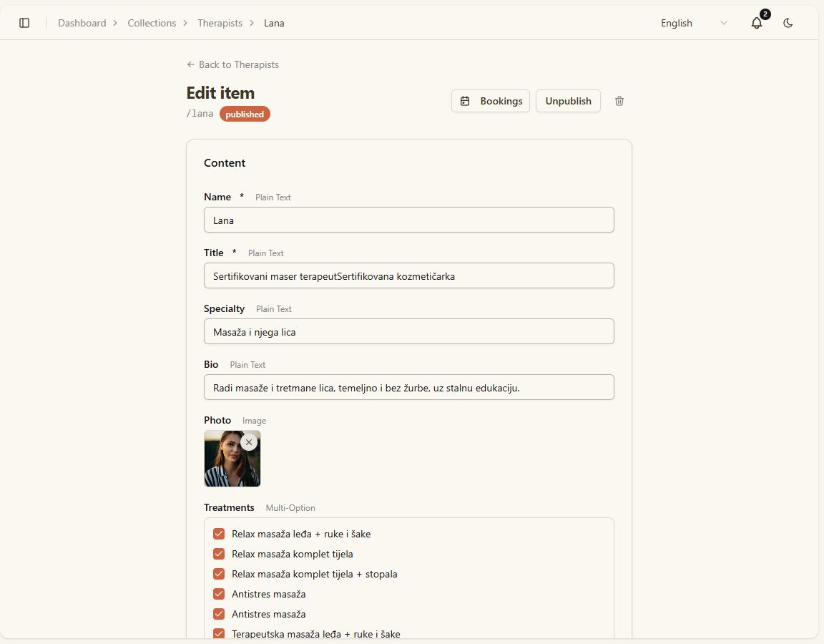This screenshot has width=824, height=644.
Task: Open Therapists in the breadcrumb
Action: point(220,23)
